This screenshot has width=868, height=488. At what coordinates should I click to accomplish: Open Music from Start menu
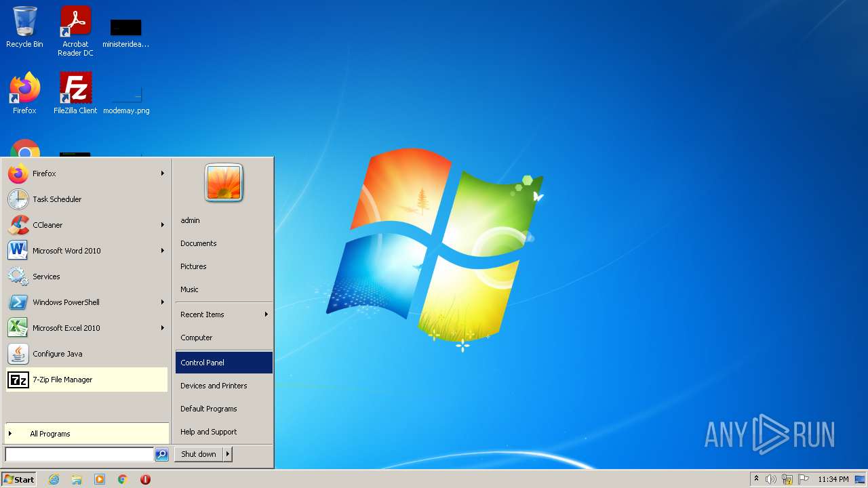[224, 289]
